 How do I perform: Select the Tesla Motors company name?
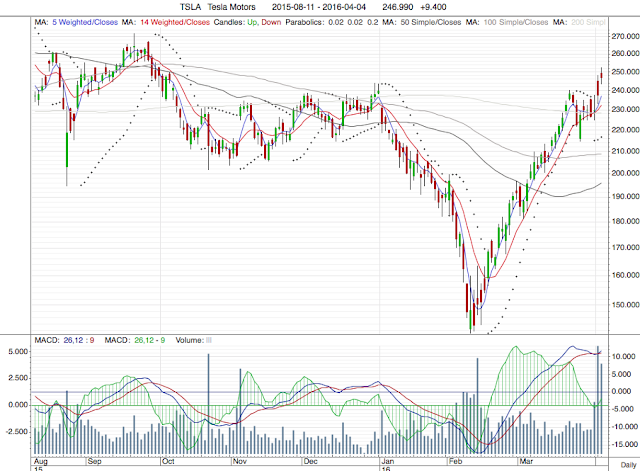[231, 7]
